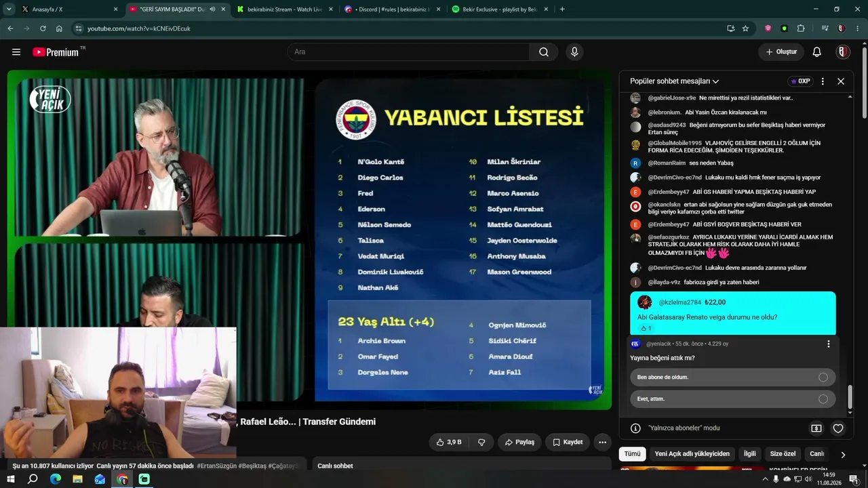Open the Windows Start menu
Image resolution: width=868 pixels, height=488 pixels.
[11, 479]
